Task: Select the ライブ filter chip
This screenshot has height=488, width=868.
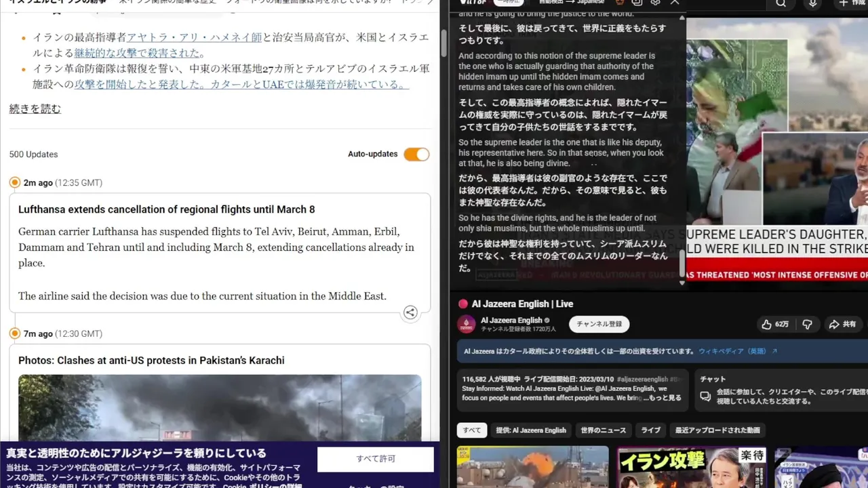Action: 651,430
